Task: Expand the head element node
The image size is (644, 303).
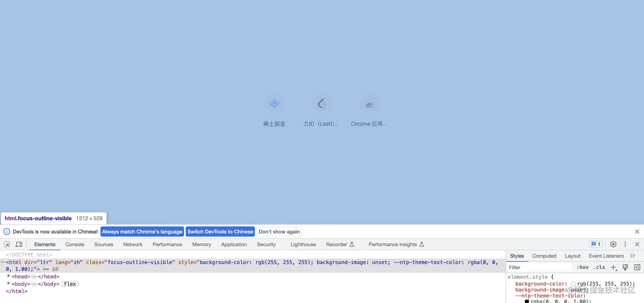Action: [x=9, y=276]
